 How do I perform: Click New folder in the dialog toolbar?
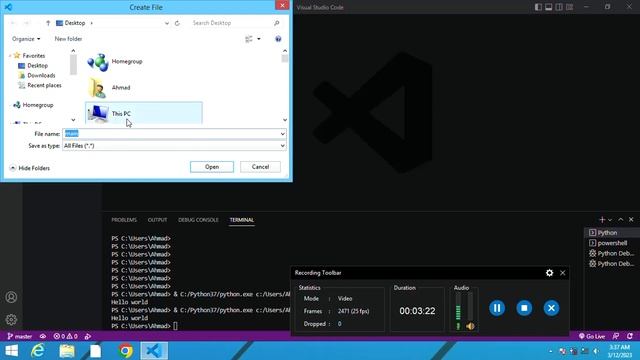click(68, 39)
